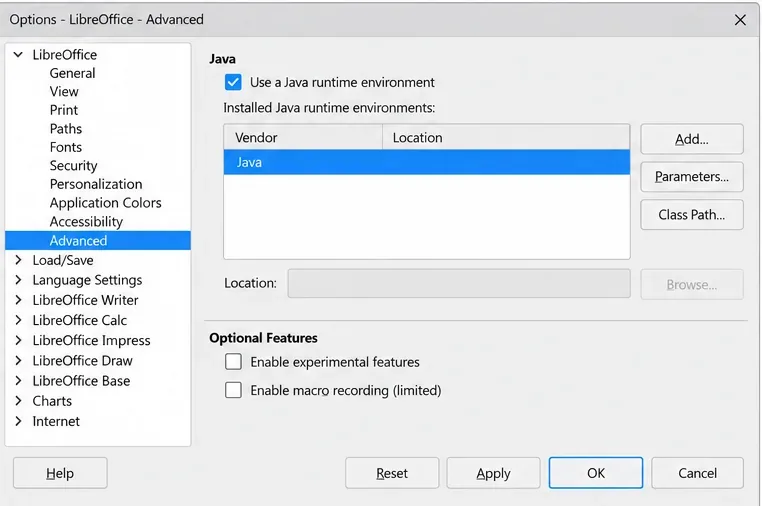
Task: Expand the Load/Save tree node
Action: pos(18,260)
